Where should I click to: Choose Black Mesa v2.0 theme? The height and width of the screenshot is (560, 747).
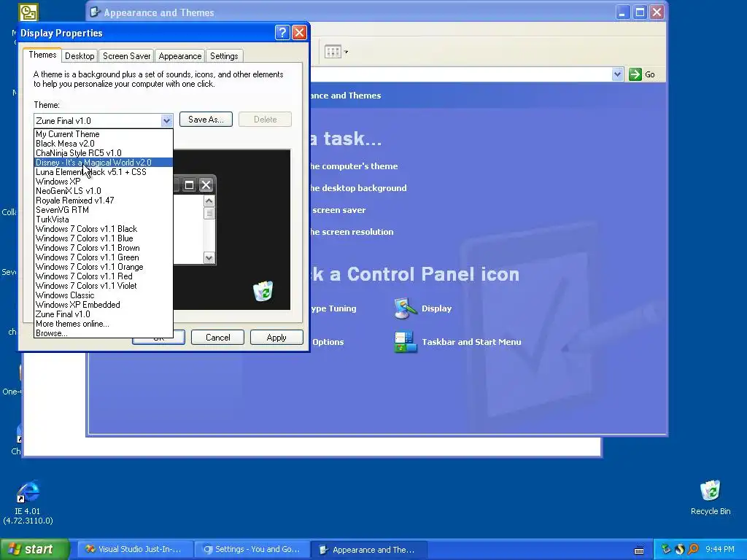(x=104, y=144)
